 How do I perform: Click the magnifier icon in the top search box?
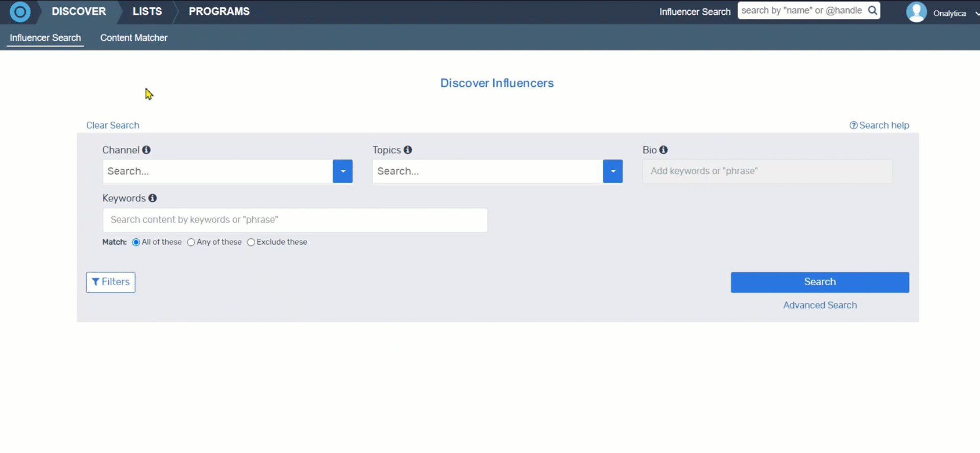pos(873,11)
